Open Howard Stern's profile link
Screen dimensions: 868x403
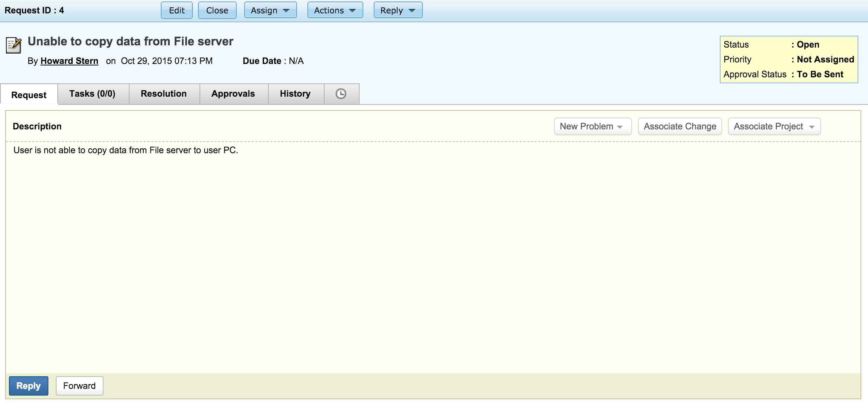(x=69, y=61)
